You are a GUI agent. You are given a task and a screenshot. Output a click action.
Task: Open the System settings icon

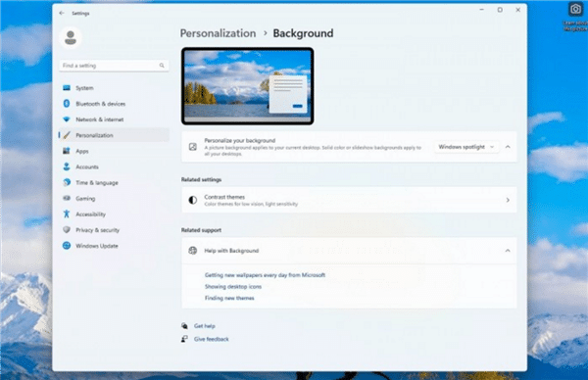click(67, 88)
